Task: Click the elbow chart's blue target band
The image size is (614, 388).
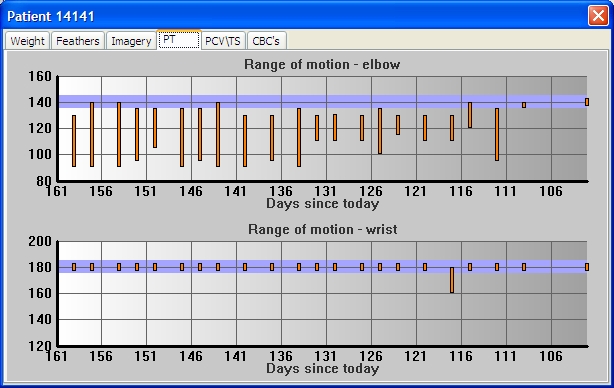Action: click(323, 101)
